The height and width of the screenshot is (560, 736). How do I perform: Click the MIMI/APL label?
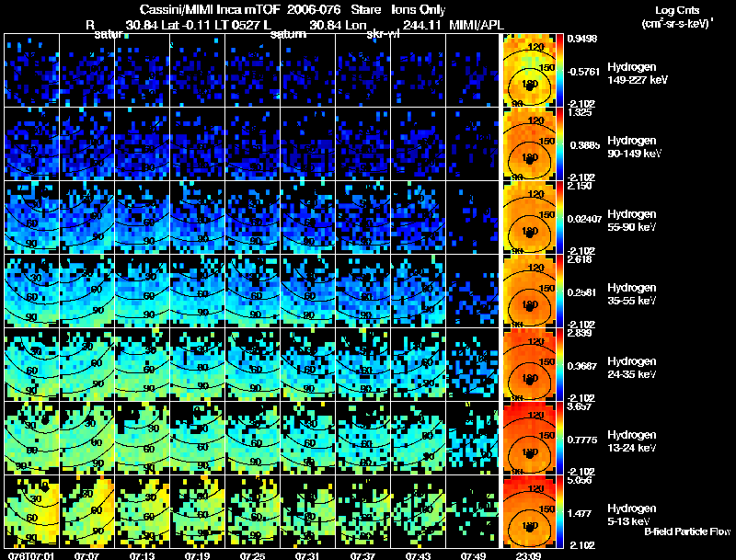click(x=477, y=25)
